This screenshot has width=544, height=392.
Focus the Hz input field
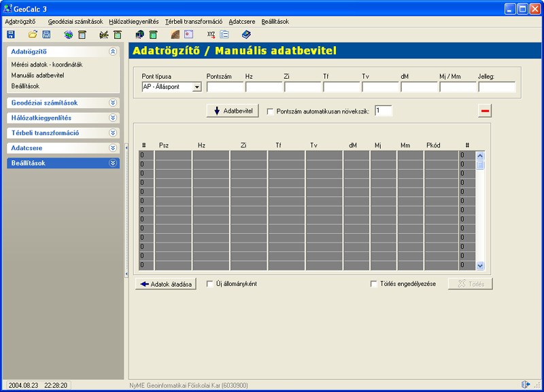pos(264,87)
